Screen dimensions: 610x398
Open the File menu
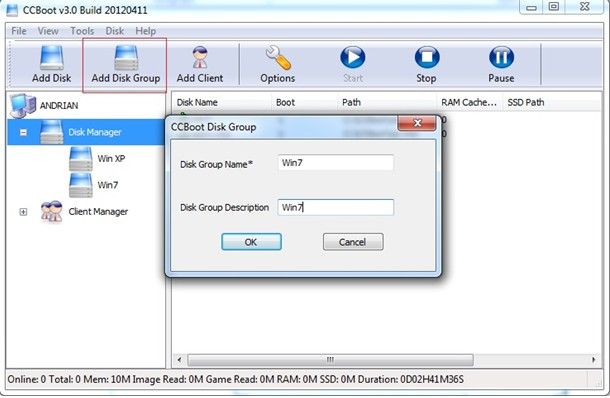tap(19, 31)
